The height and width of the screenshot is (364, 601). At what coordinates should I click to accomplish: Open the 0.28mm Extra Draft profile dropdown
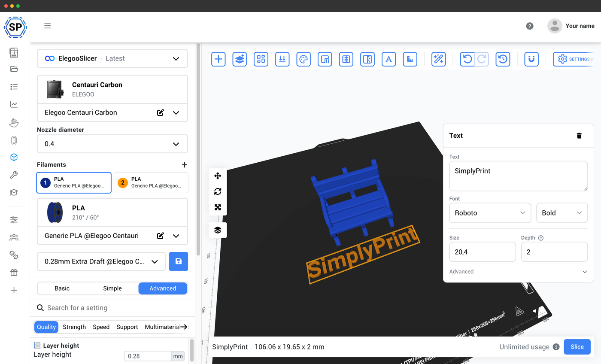click(x=101, y=261)
